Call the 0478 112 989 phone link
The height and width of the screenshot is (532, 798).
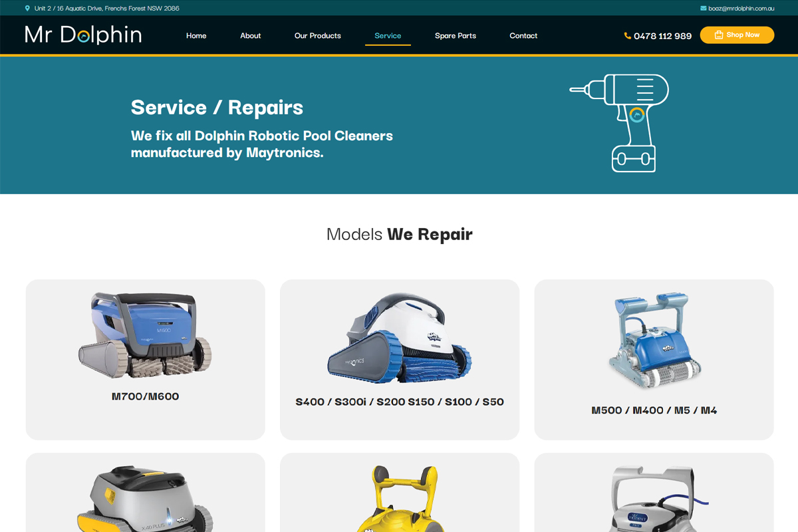tap(662, 36)
